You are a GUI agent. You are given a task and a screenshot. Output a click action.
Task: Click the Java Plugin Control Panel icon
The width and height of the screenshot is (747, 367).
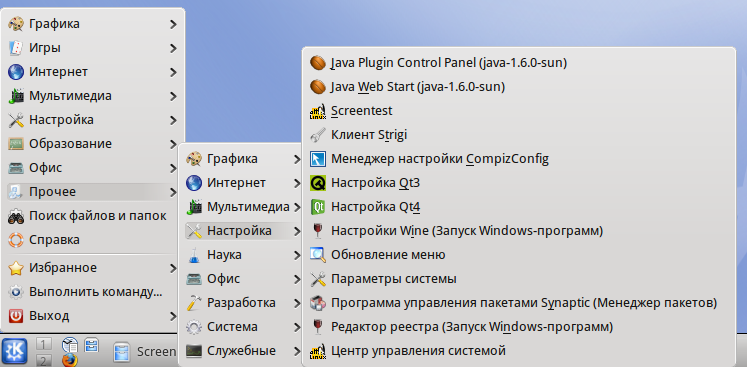[317, 63]
